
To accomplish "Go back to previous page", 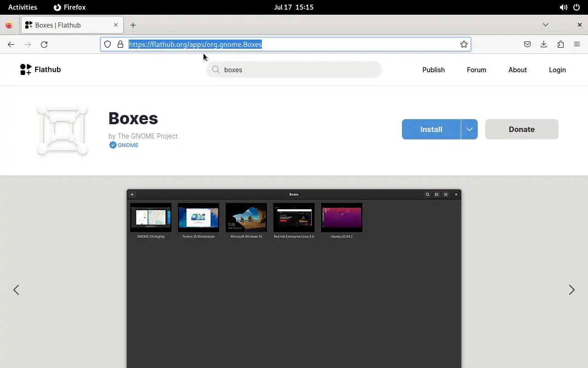I will pyautogui.click(x=11, y=44).
